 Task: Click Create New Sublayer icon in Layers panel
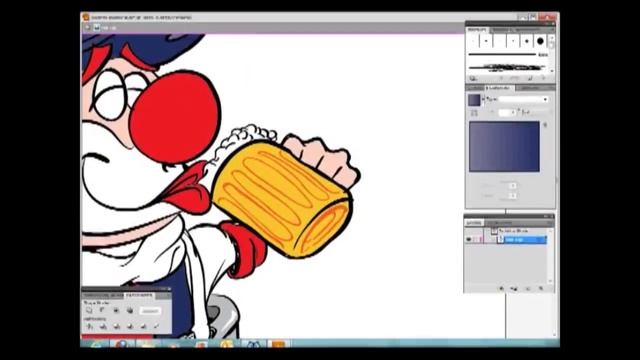click(x=514, y=289)
